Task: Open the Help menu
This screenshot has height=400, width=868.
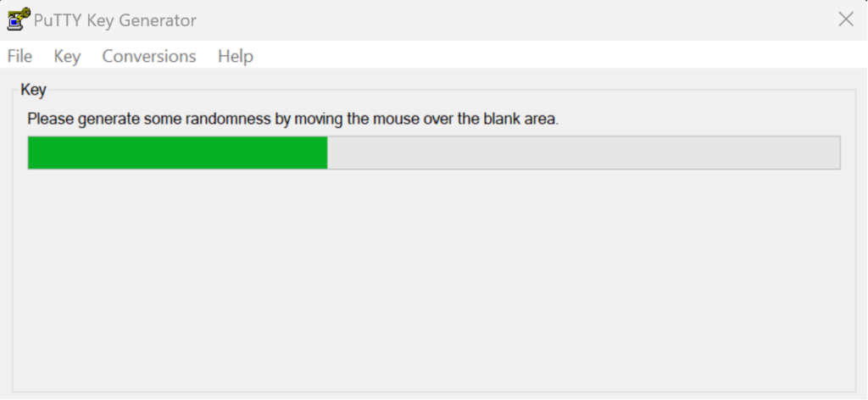Action: [x=236, y=56]
